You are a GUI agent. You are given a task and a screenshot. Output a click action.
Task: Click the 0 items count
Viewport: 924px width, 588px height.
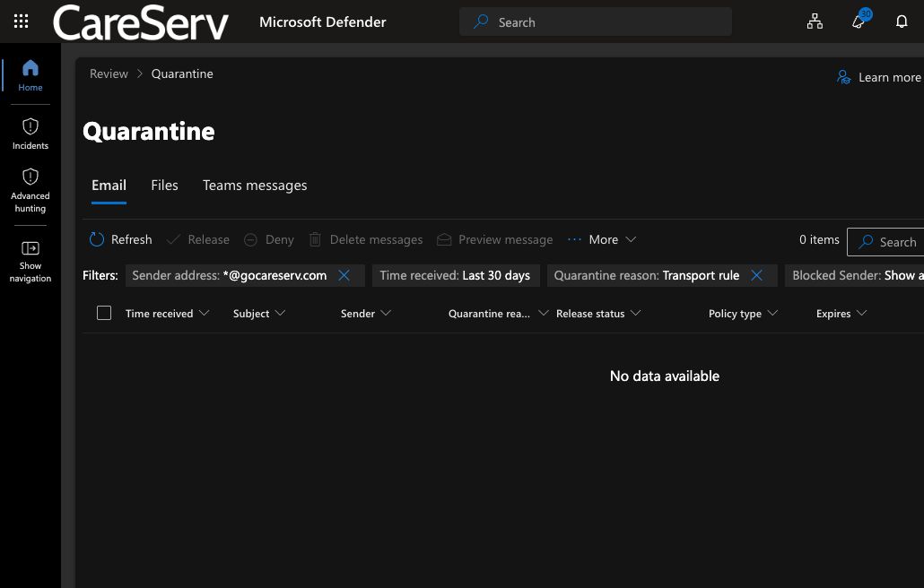(819, 239)
